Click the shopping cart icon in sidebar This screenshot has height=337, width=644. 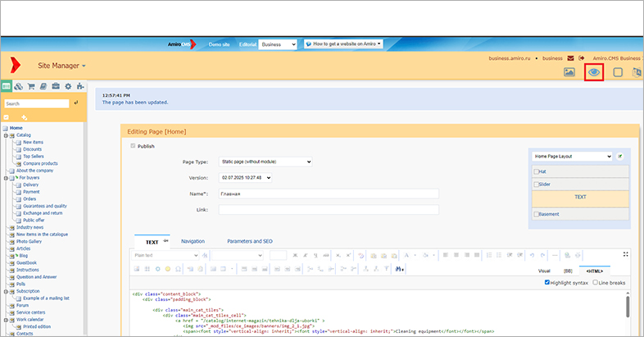pos(31,86)
